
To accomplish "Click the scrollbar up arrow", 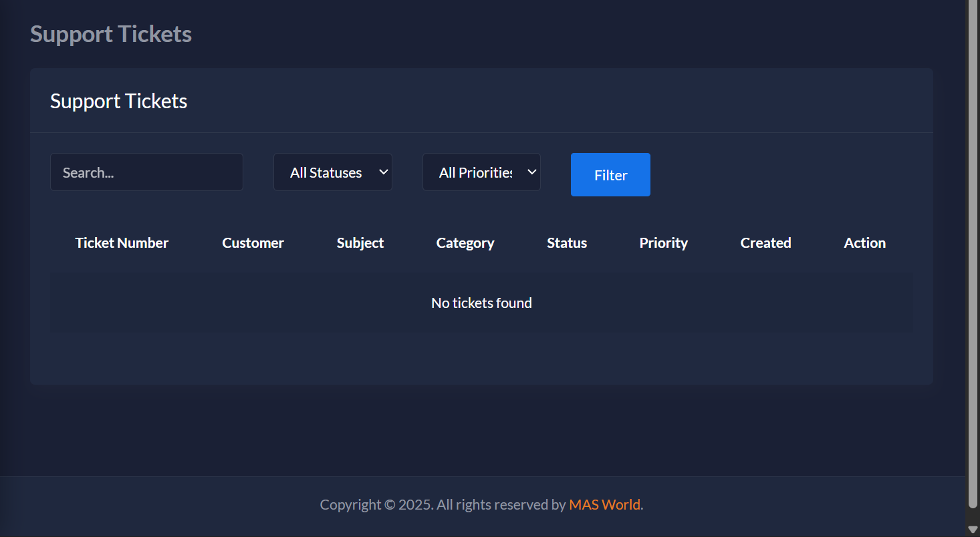I will point(974,6).
